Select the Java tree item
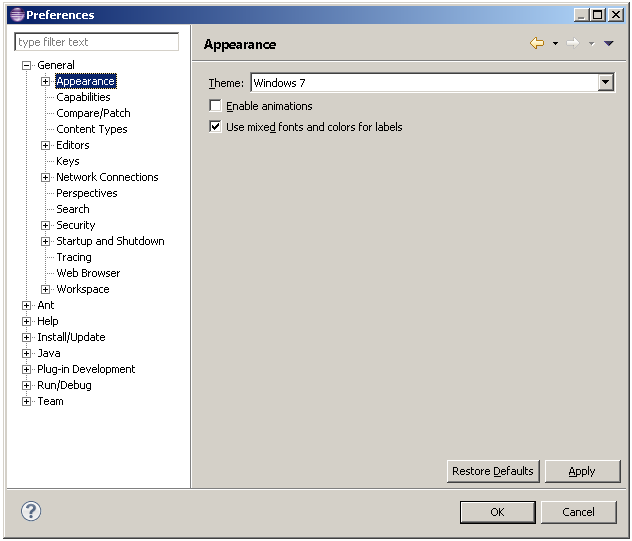632x541 pixels. click(x=49, y=353)
